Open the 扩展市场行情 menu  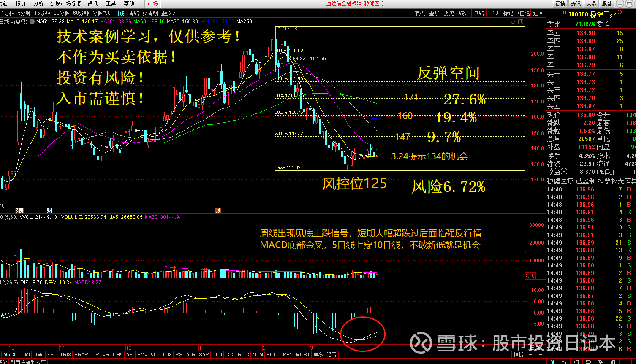65,3
